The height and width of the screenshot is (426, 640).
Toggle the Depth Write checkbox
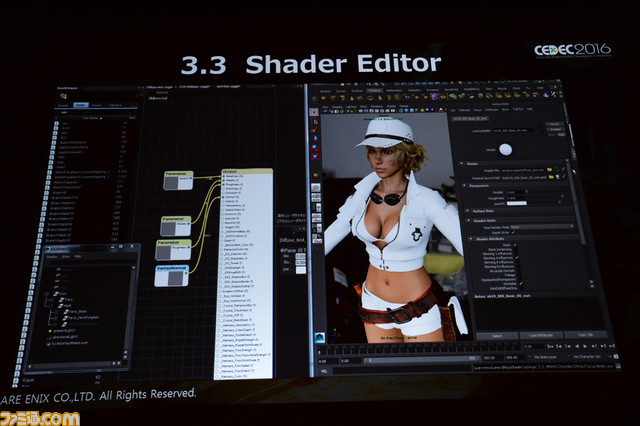(x=513, y=232)
